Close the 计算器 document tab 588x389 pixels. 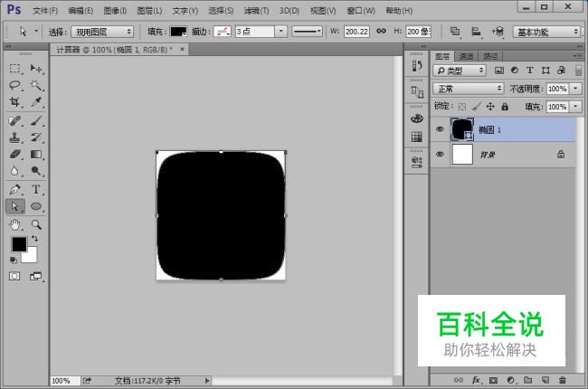pyautogui.click(x=182, y=49)
